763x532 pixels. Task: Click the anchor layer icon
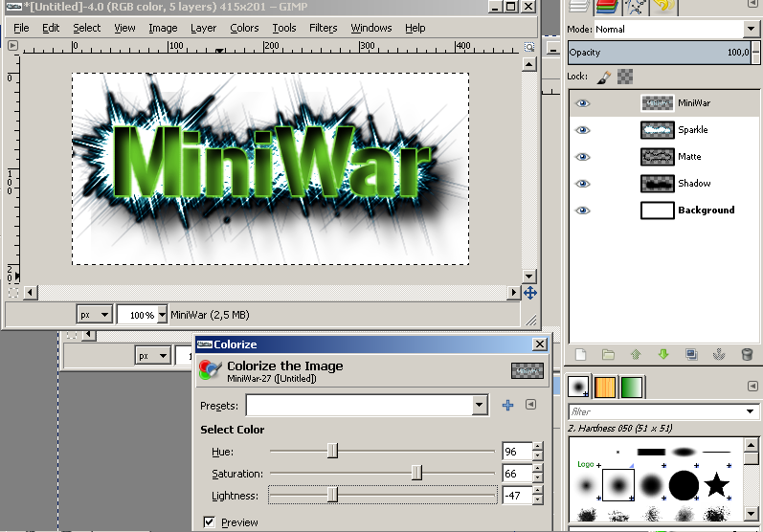[x=719, y=354]
